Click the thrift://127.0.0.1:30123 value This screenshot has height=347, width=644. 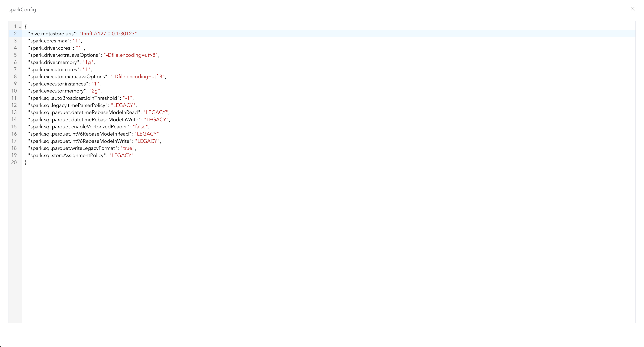(108, 34)
